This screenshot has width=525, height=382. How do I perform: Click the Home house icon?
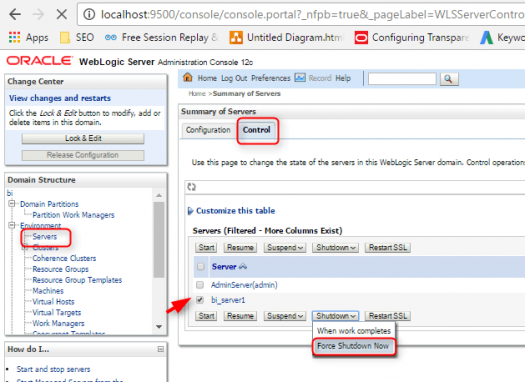pos(188,77)
